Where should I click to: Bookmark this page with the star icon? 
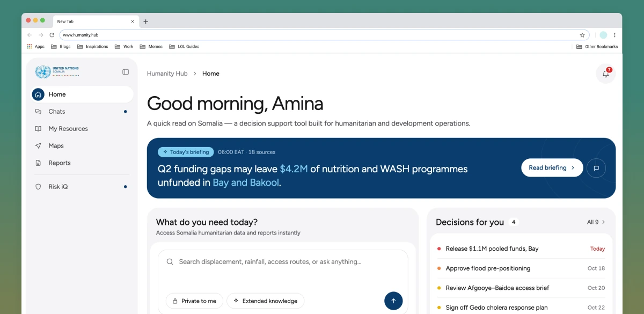pos(582,35)
